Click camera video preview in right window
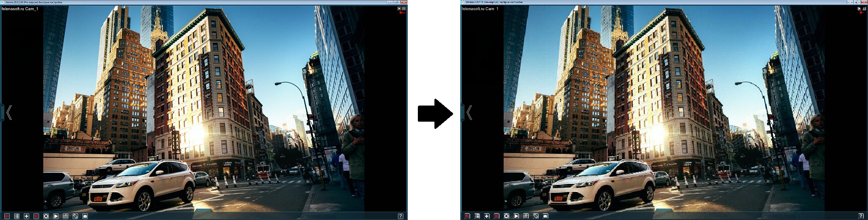Viewport: 868px width, 220px height. (x=664, y=109)
